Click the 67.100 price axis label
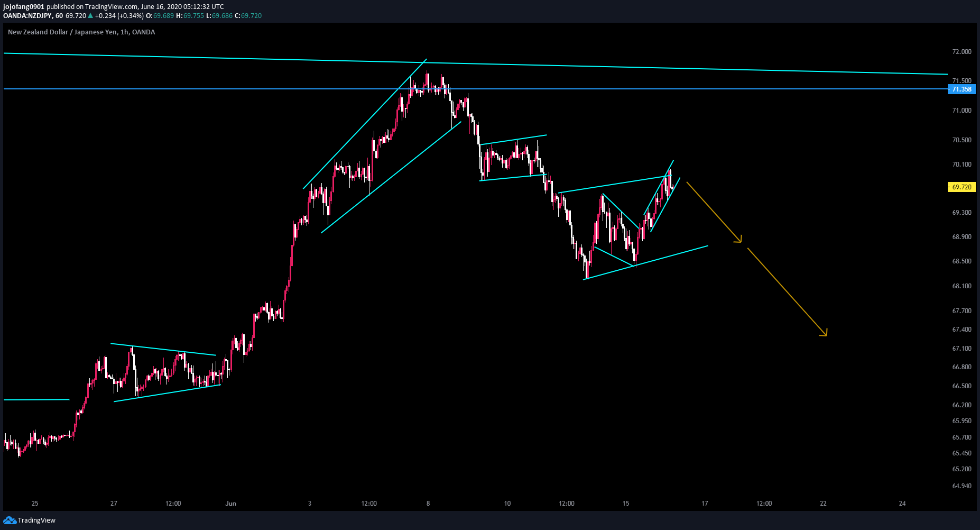980x530 pixels. (961, 349)
